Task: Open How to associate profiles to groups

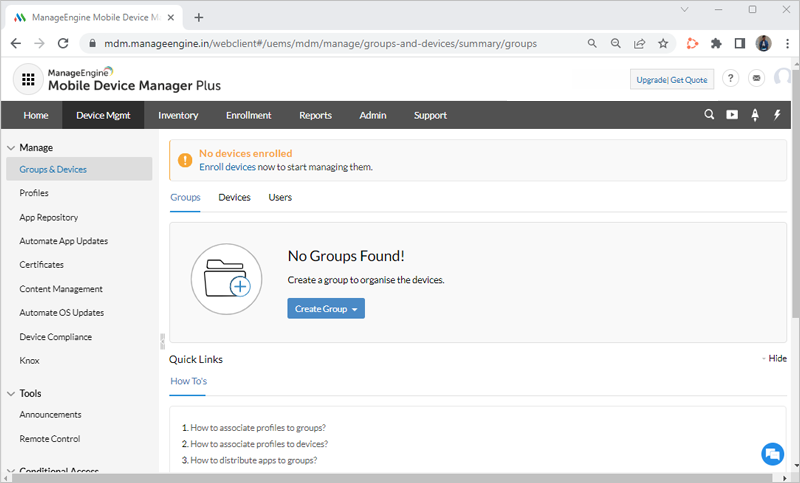Action: click(x=258, y=427)
